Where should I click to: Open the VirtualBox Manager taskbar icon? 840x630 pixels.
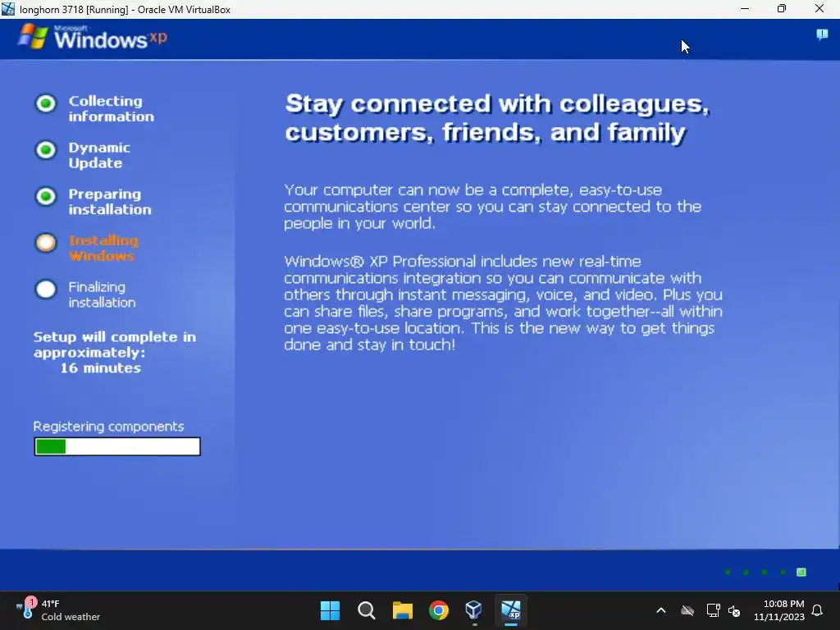click(x=474, y=610)
